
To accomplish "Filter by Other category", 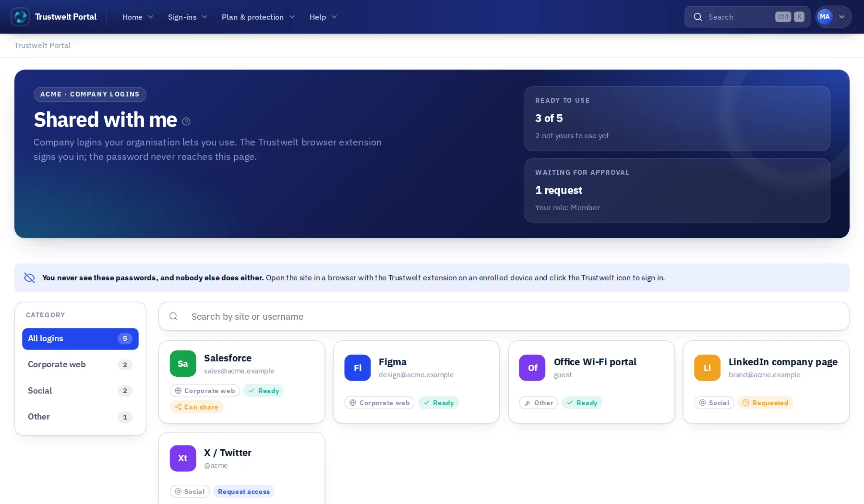I will 80,417.
